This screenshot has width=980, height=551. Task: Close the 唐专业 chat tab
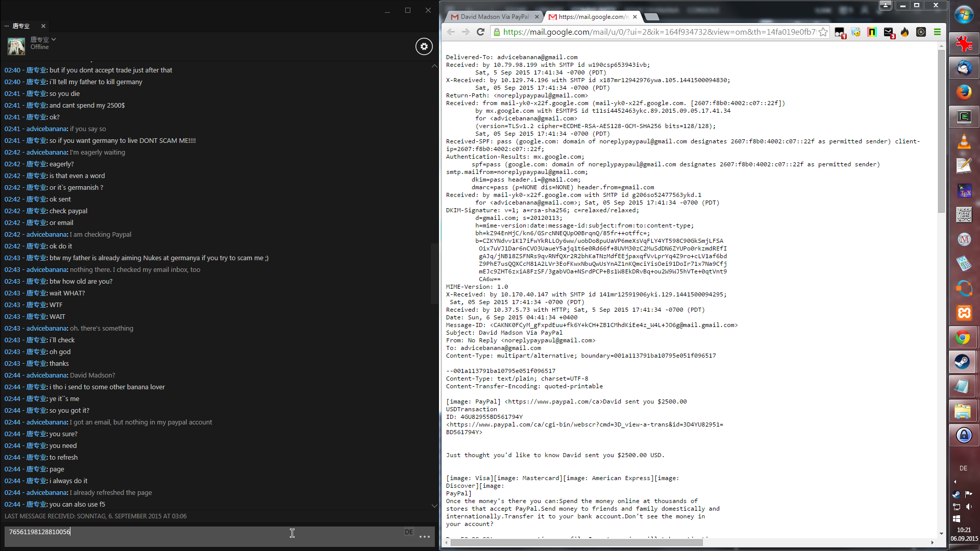(x=43, y=26)
